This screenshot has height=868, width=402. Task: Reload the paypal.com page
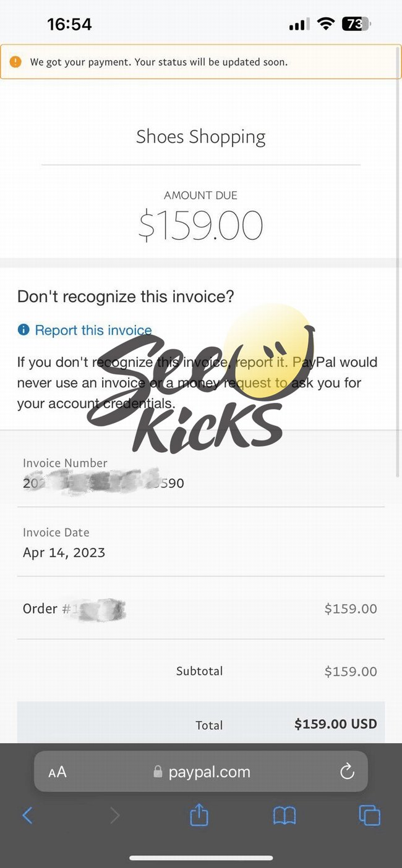click(x=348, y=772)
